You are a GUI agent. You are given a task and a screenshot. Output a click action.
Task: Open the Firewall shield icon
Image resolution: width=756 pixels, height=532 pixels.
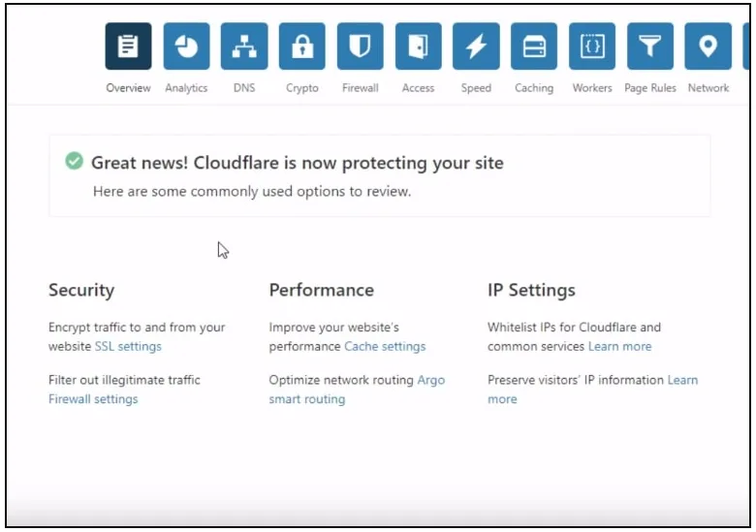(x=361, y=47)
